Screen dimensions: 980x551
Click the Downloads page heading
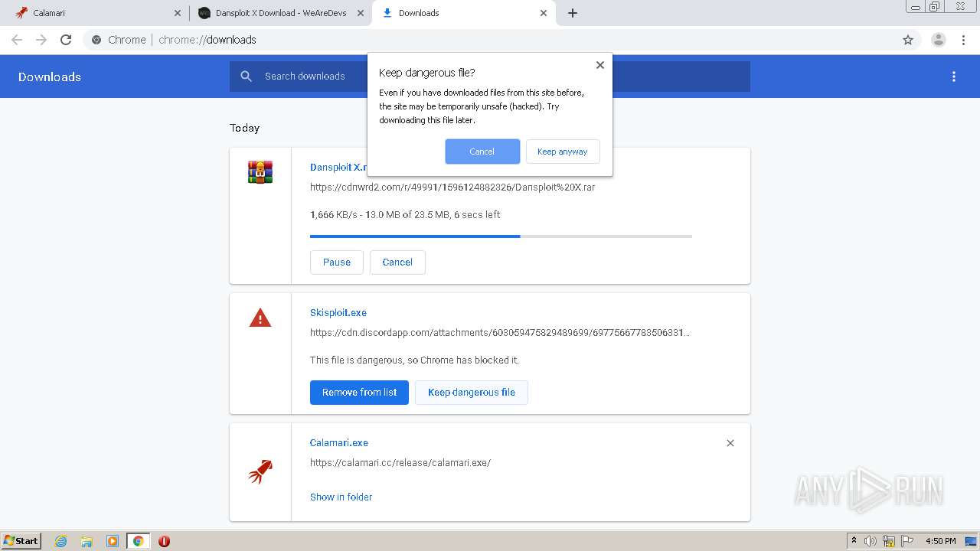pyautogui.click(x=50, y=77)
